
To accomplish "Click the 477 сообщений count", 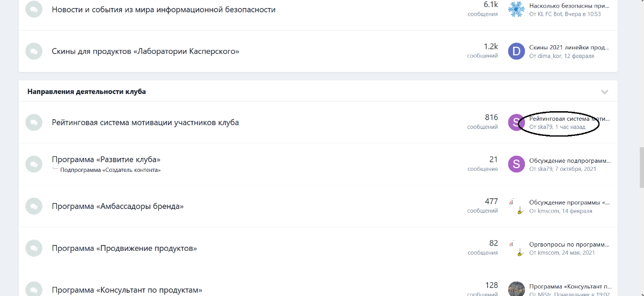I will 482,205.
